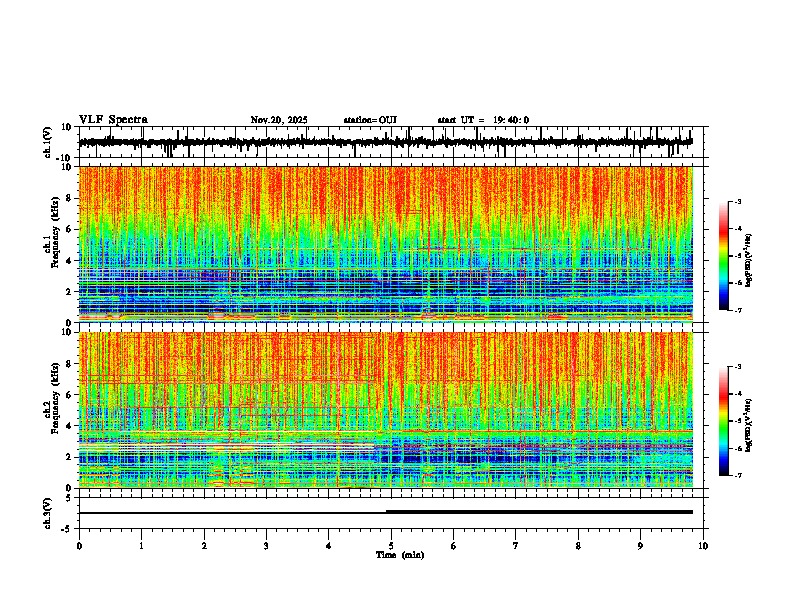The image size is (792, 612).
Task: Click the ch.3 voltage trace line
Action: click(x=386, y=512)
